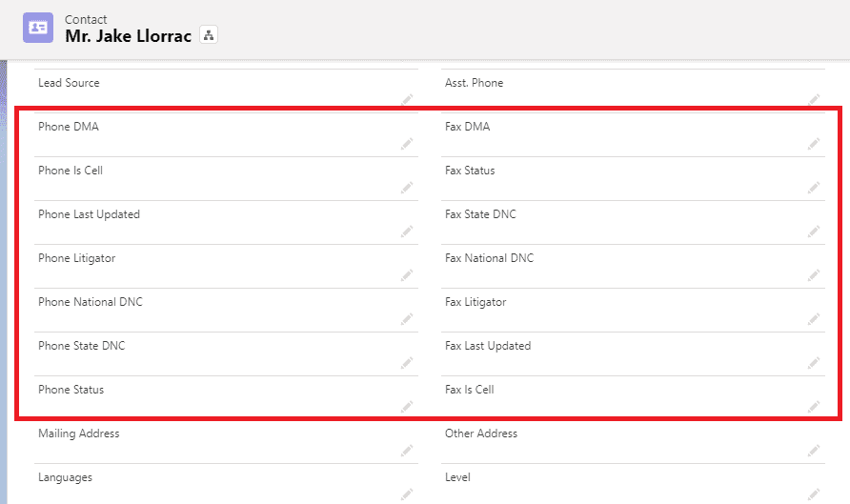Click Fax State DNC edit pencil
The width and height of the screenshot is (850, 504).
(814, 231)
